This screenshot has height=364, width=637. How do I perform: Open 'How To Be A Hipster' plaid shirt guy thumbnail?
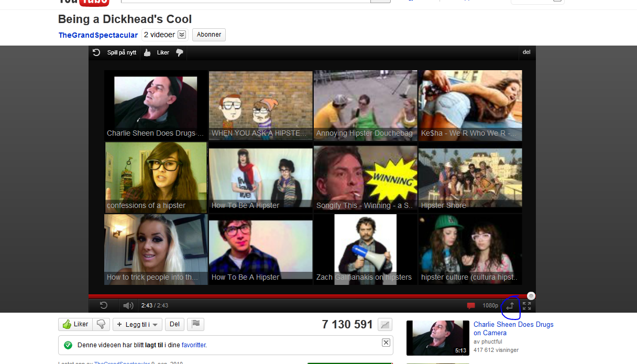tap(260, 249)
